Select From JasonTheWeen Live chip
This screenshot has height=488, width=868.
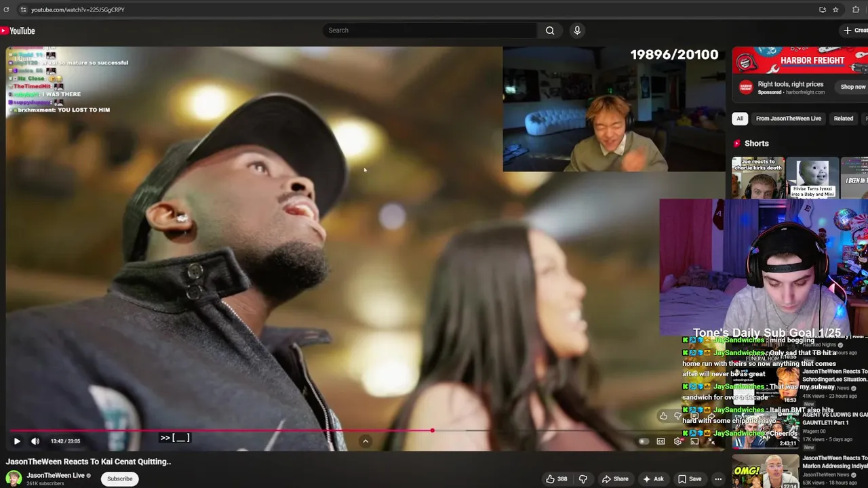(x=789, y=119)
